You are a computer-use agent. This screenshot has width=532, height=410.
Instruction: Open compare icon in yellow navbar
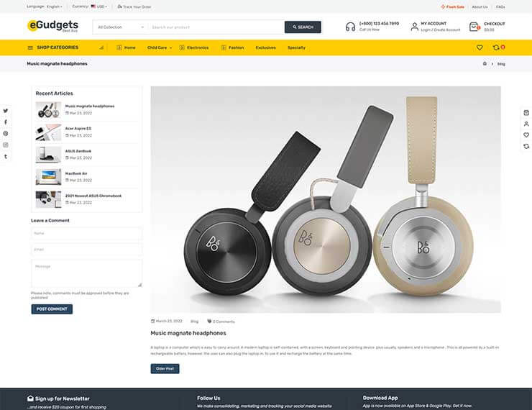point(497,47)
